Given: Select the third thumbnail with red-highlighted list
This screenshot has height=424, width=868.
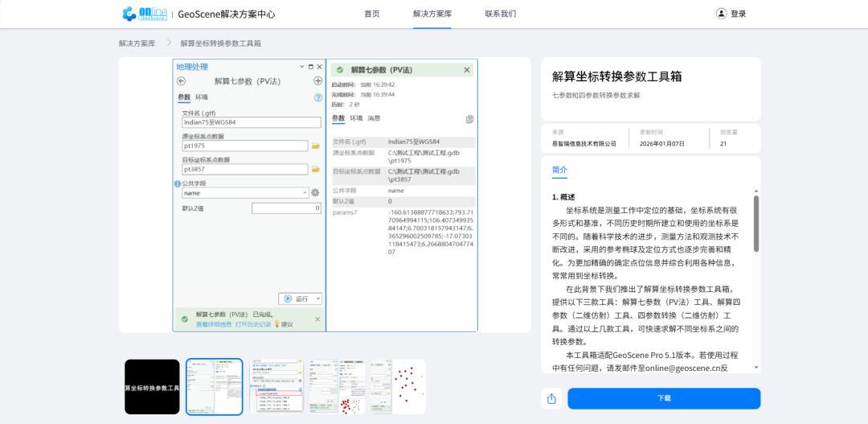Looking at the screenshot, I should 276,387.
